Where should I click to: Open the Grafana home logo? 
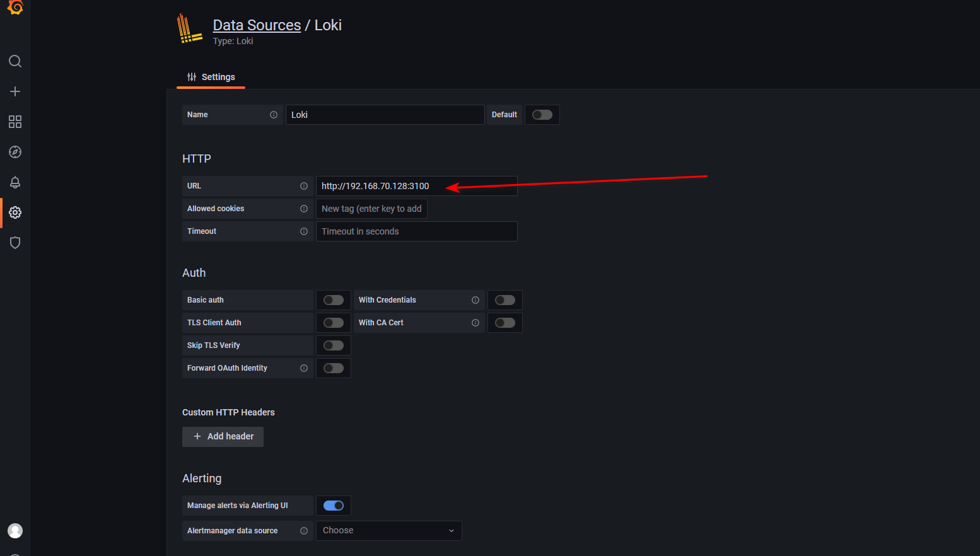15,7
